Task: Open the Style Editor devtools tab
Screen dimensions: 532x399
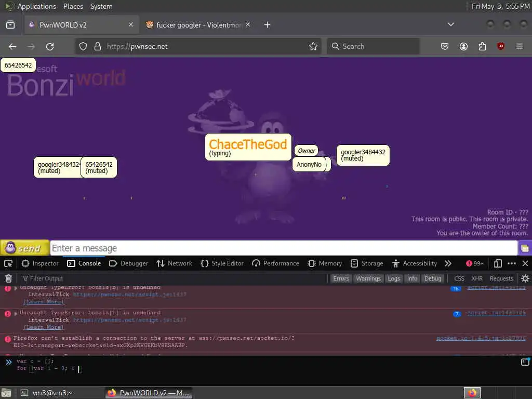Action: click(x=222, y=263)
